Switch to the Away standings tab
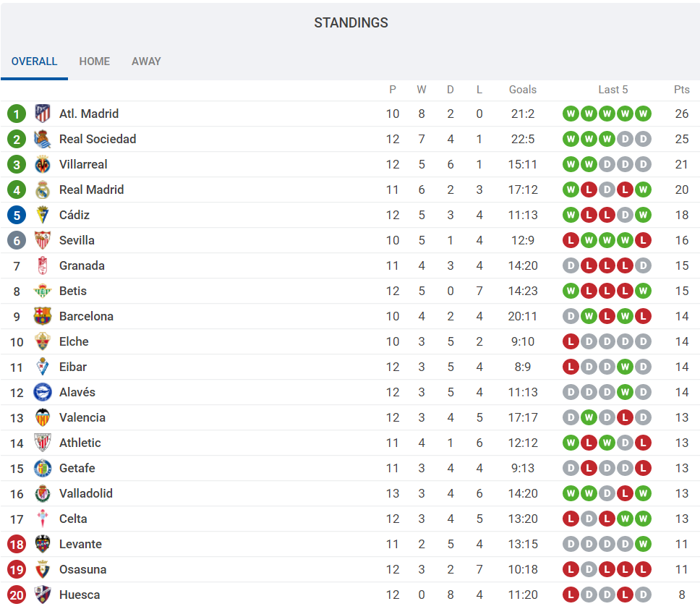This screenshot has height=609, width=700. (x=146, y=61)
